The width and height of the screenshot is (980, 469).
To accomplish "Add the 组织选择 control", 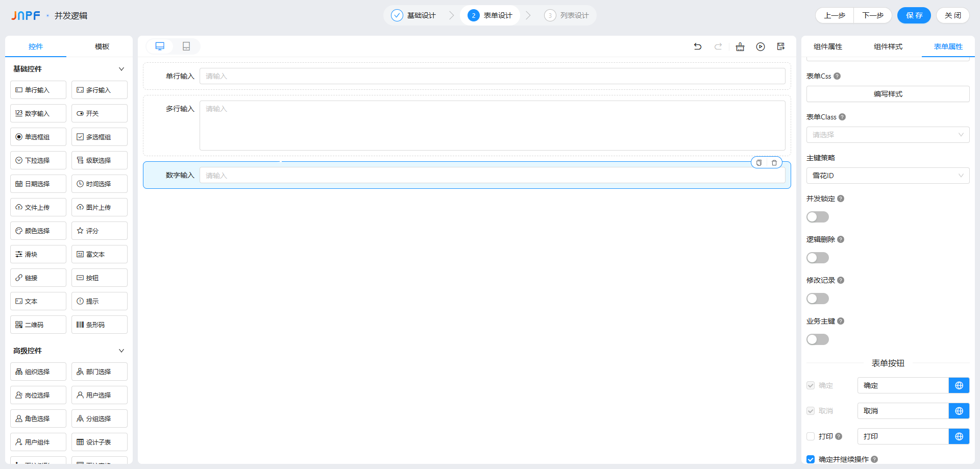I will pyautogui.click(x=38, y=372).
